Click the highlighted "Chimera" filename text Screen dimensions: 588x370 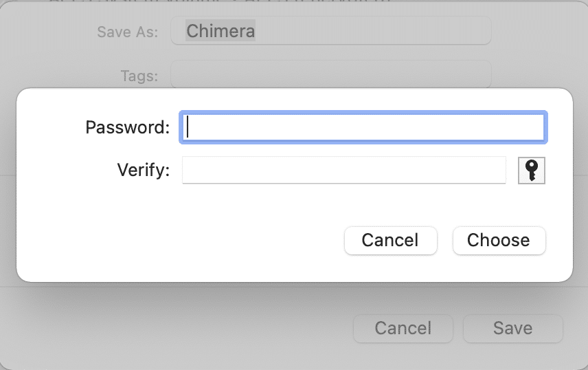tap(220, 31)
